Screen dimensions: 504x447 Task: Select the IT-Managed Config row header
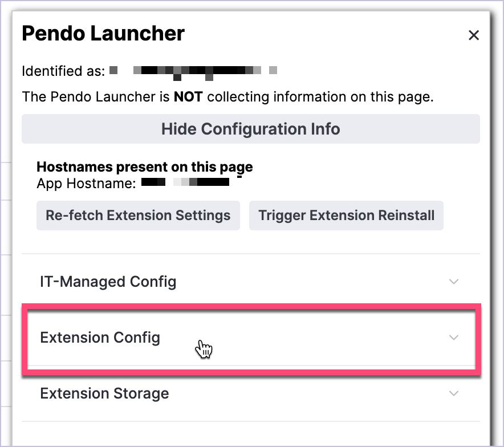click(108, 282)
